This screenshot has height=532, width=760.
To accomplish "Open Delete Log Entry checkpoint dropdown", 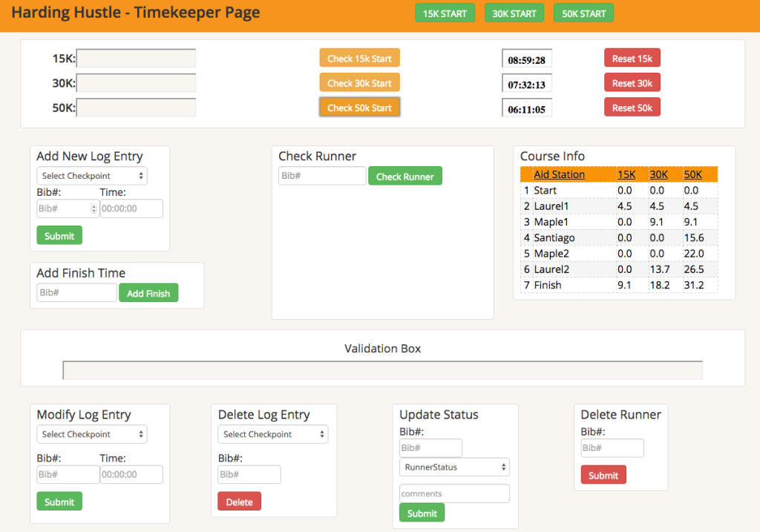I will [272, 434].
